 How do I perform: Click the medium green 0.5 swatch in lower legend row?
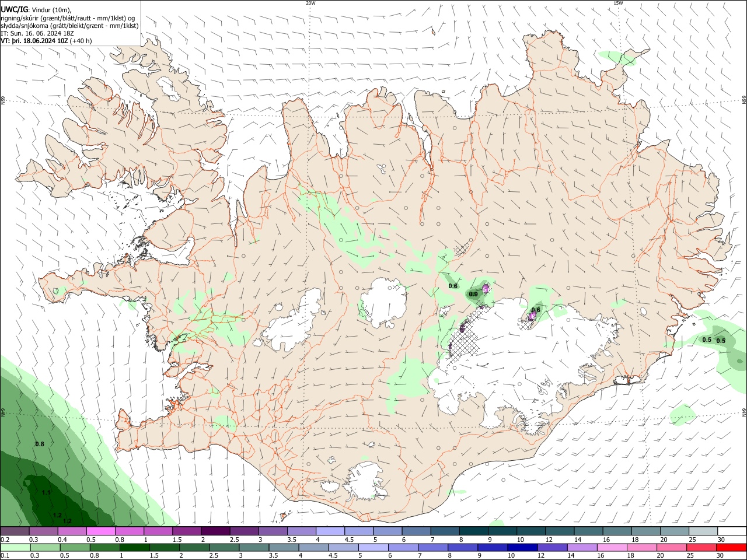75,547
